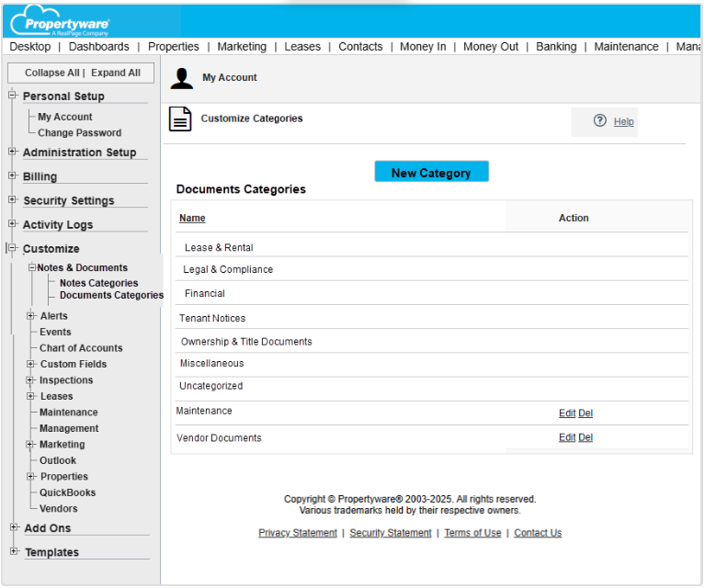Open the Money In menu

coord(423,47)
